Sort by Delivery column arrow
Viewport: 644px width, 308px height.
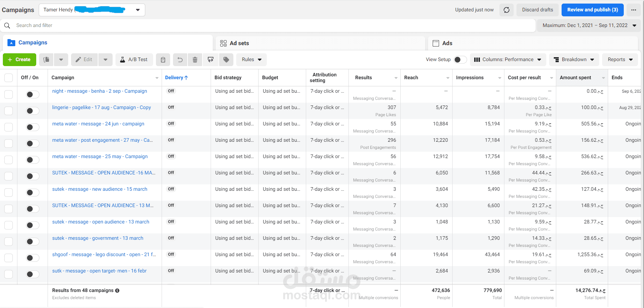click(186, 77)
